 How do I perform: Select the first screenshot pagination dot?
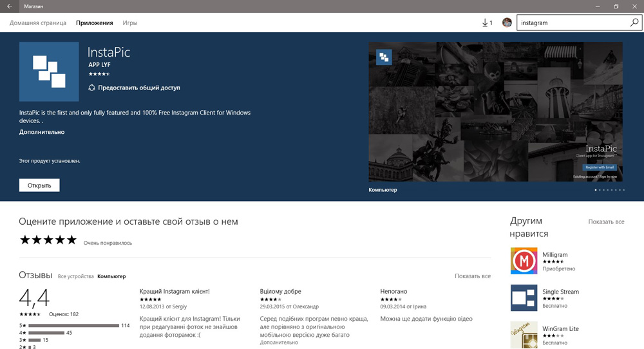(x=596, y=190)
